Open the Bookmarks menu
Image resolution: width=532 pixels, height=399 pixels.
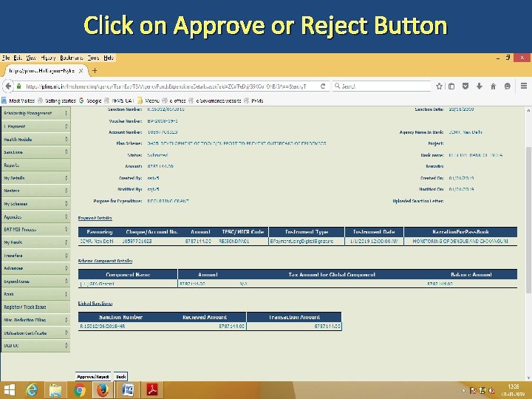coord(72,58)
